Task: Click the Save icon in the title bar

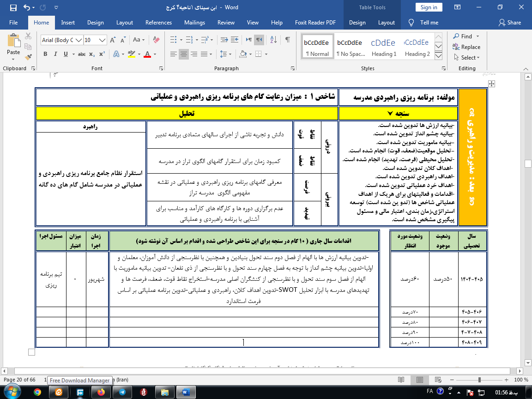Action: coord(13,7)
